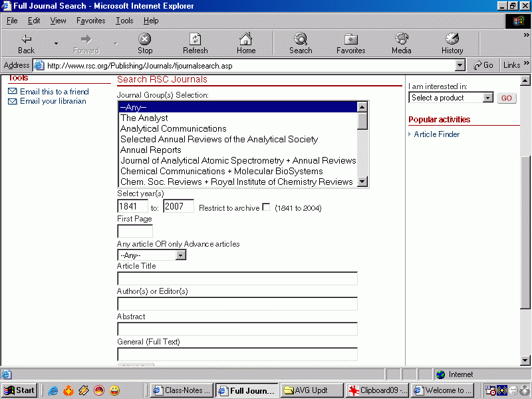Click the envelope icon by Email this to a friend

coord(12,91)
